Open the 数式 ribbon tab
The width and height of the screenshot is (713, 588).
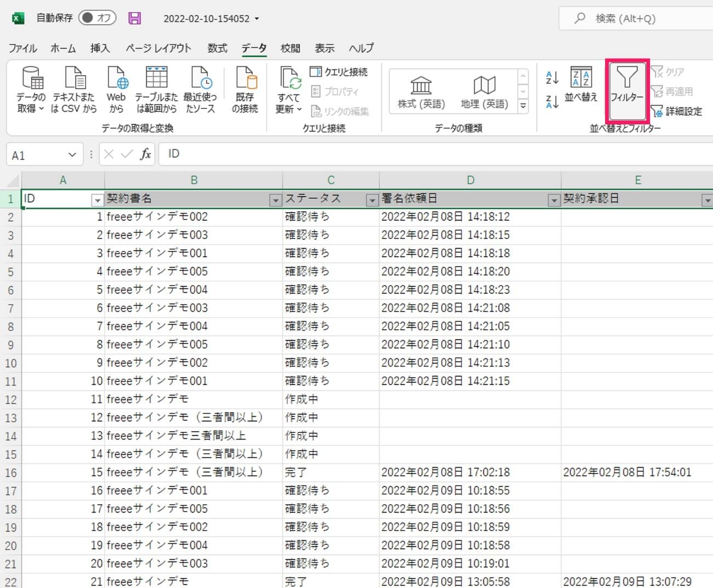217,48
